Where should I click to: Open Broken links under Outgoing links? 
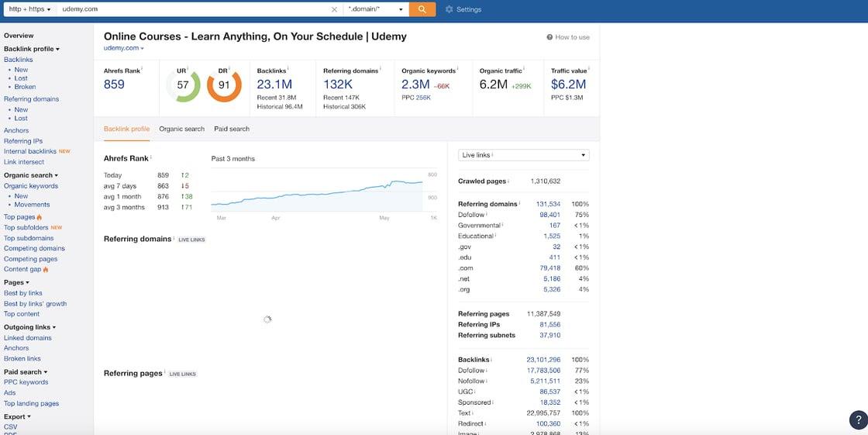click(x=22, y=358)
